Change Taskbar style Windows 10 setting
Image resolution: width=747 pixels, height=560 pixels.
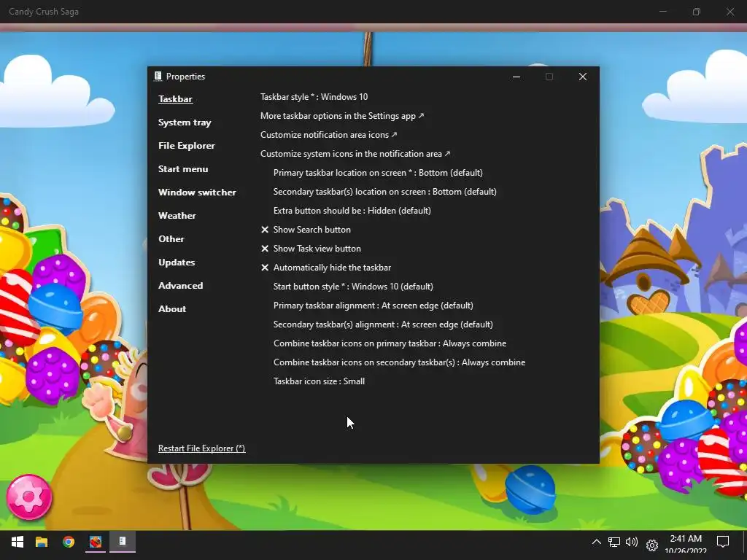tap(314, 97)
